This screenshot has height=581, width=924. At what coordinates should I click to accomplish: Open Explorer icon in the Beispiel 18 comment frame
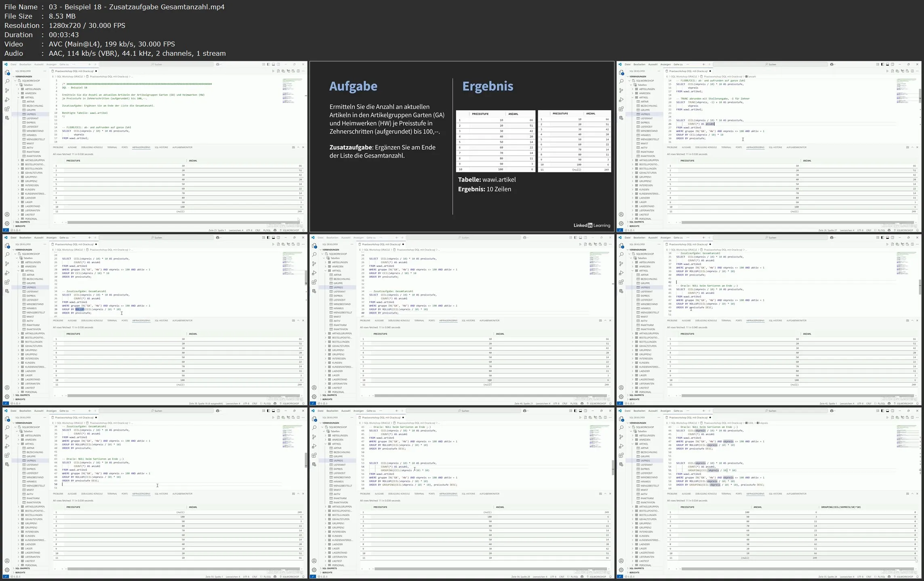point(7,72)
